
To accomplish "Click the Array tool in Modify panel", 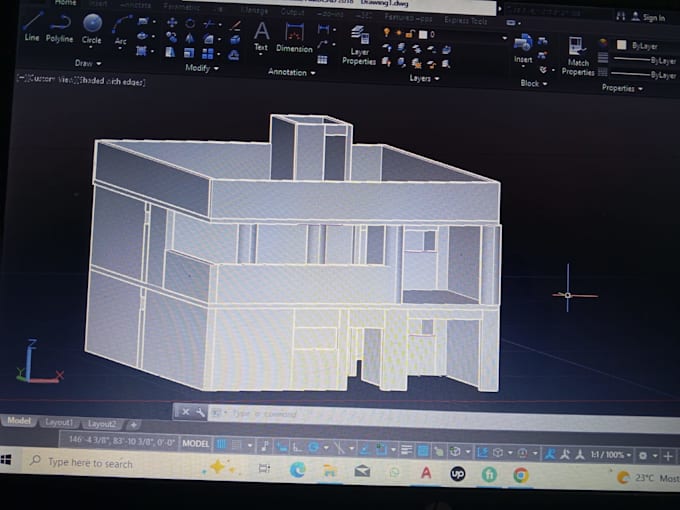I will (208, 53).
